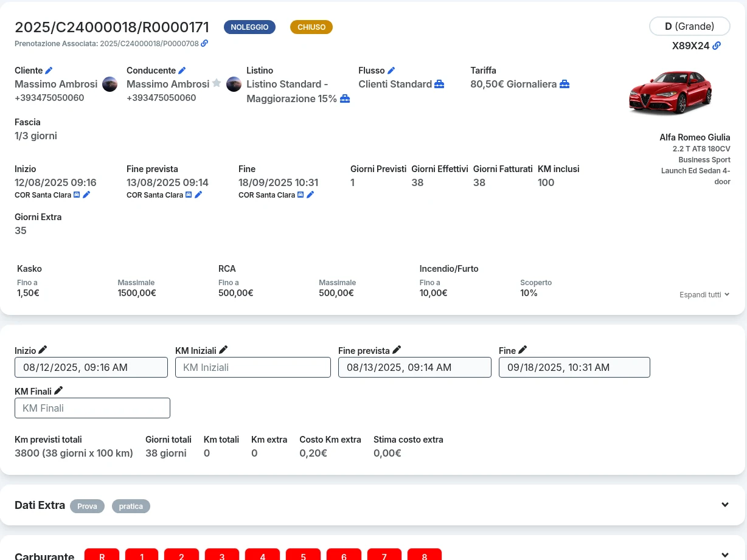Click the Conducente edit pencil icon
Screen dimensions: 747x560
point(182,71)
